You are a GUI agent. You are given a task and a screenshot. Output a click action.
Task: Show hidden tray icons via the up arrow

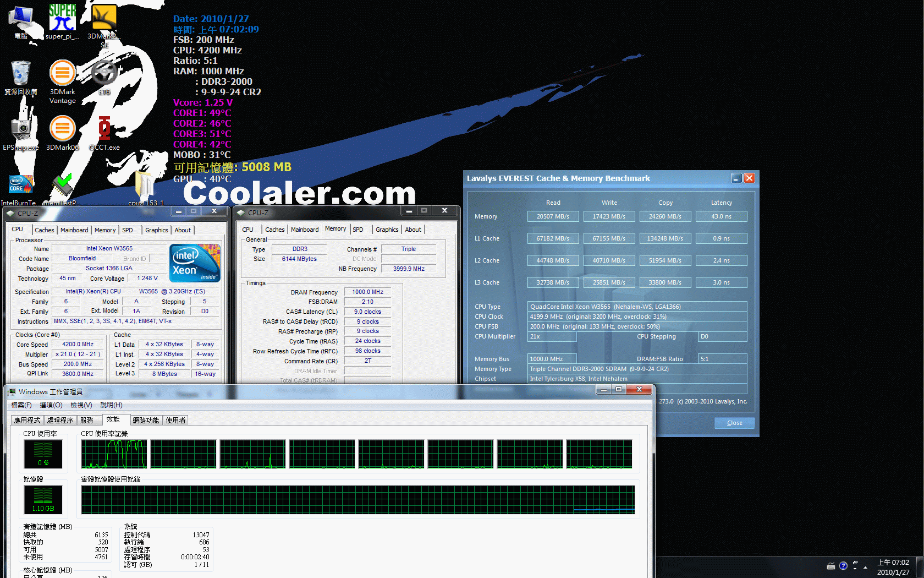(865, 567)
